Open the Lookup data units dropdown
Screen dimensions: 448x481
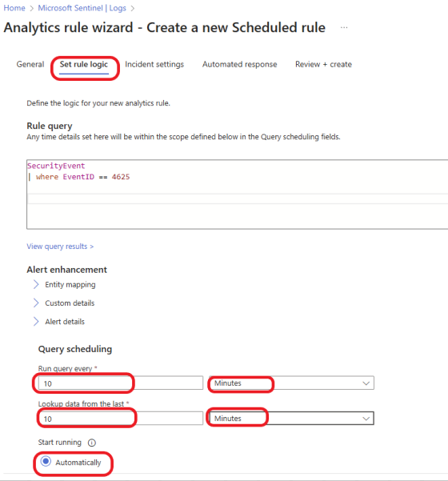tap(291, 419)
